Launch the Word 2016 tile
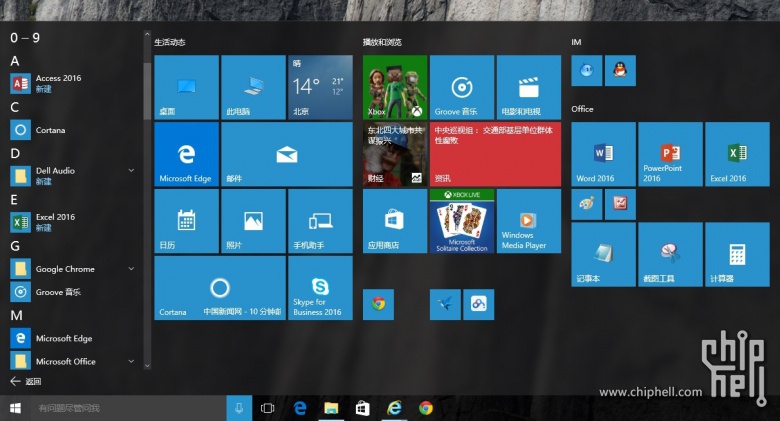The height and width of the screenshot is (421, 780). click(x=604, y=154)
